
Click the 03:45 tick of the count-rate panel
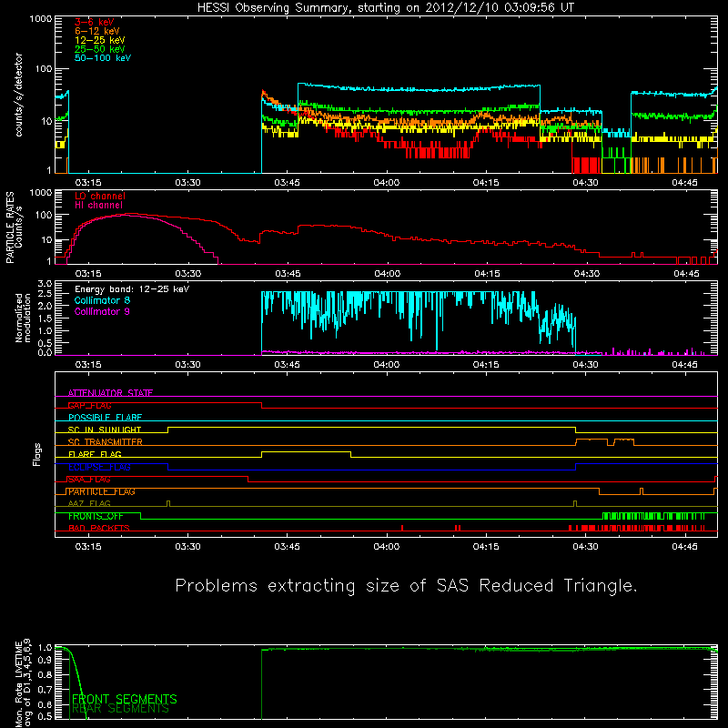click(287, 183)
